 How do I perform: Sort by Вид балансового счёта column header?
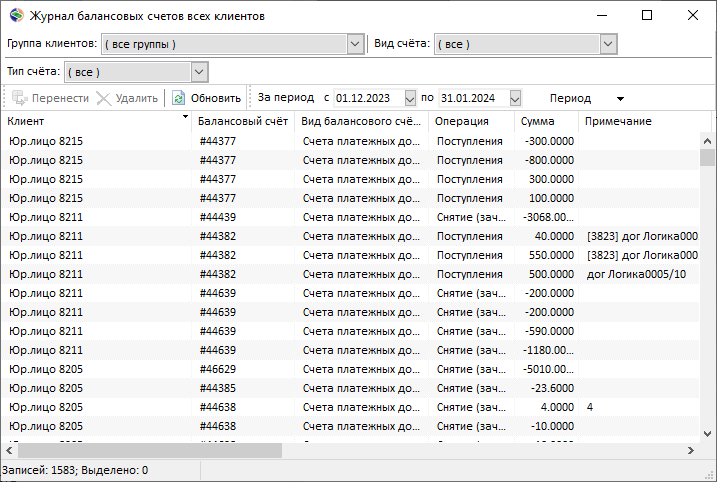[x=361, y=121]
